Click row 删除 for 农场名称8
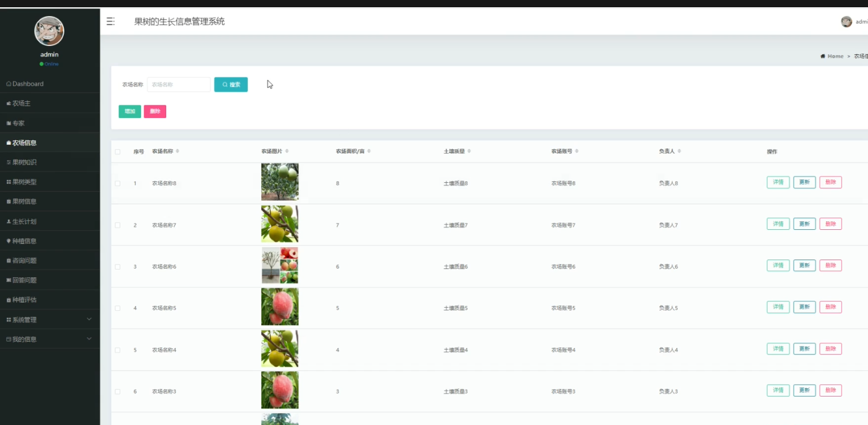This screenshot has width=868, height=425. pos(831,182)
